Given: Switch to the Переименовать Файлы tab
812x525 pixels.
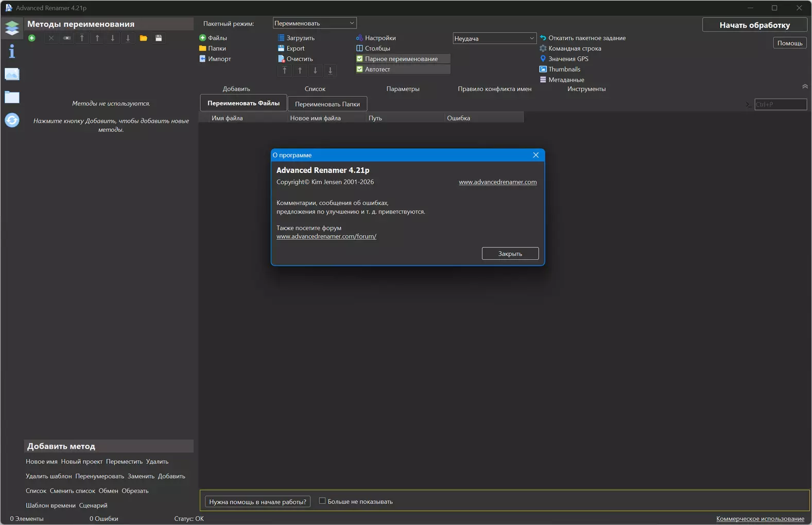Looking at the screenshot, I should [x=244, y=103].
